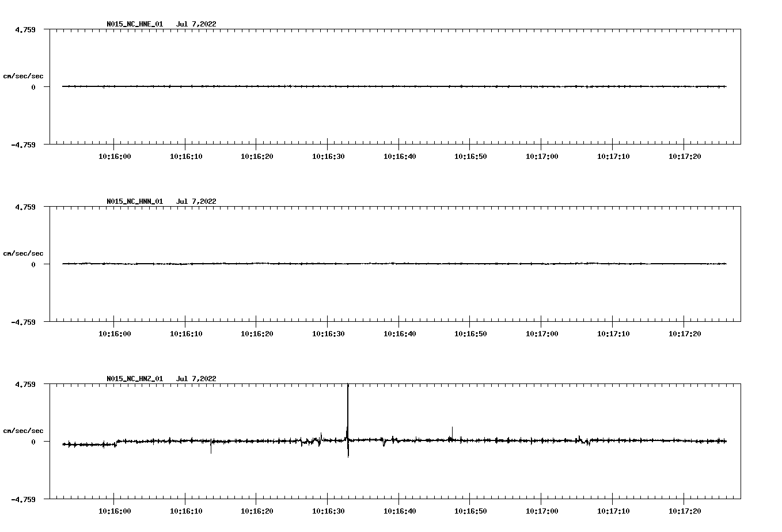The height and width of the screenshot is (532, 782).
Task: Click the 10:16:50 time label under HNE plot
Action: click(470, 157)
